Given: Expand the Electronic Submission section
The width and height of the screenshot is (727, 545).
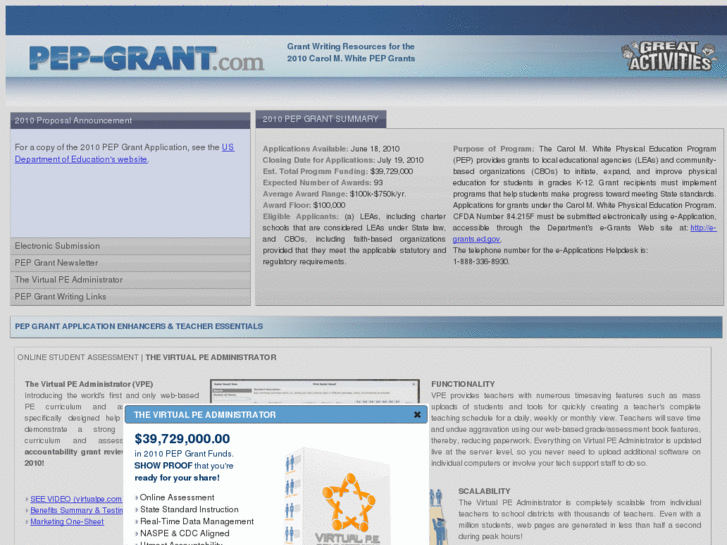Looking at the screenshot, I should tap(130, 246).
